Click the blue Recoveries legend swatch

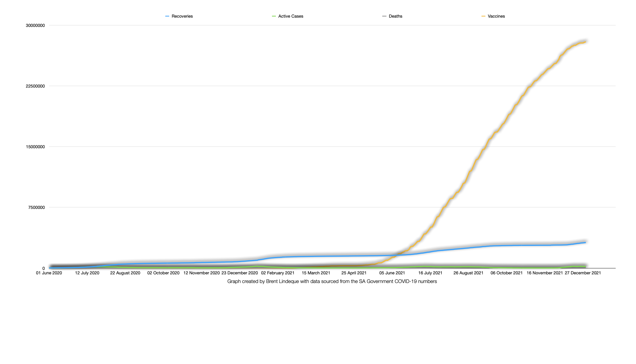pyautogui.click(x=167, y=16)
